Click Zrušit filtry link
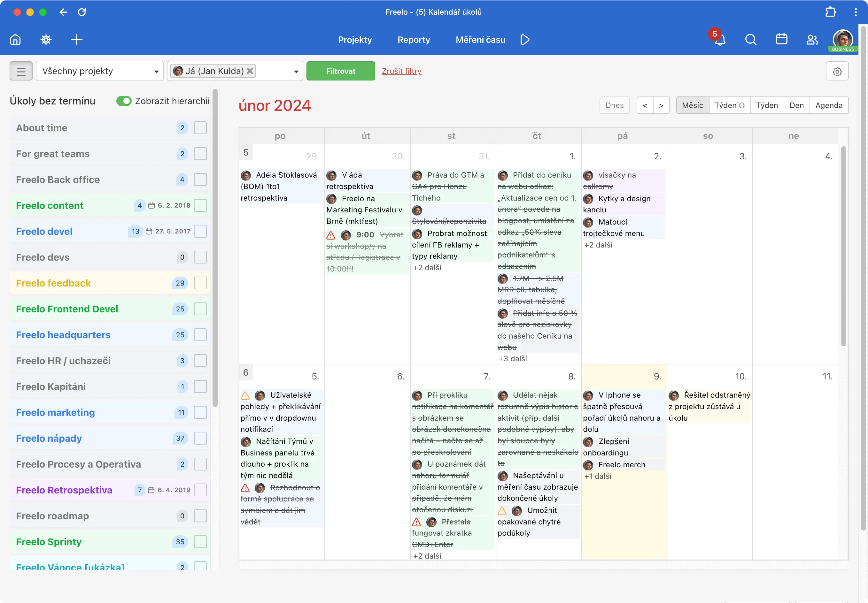This screenshot has width=868, height=603. 401,71
